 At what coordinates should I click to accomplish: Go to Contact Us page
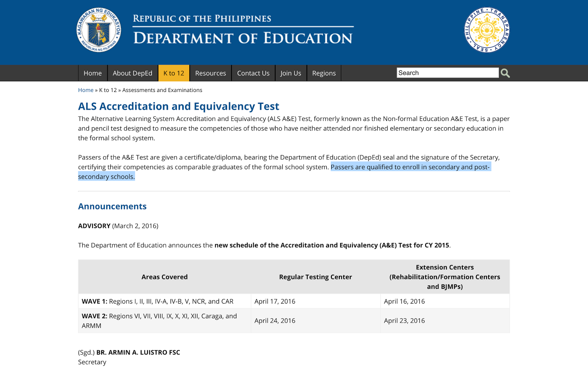253,73
